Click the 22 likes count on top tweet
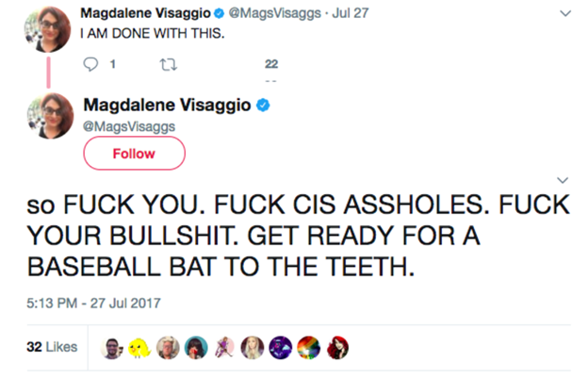 click(271, 64)
